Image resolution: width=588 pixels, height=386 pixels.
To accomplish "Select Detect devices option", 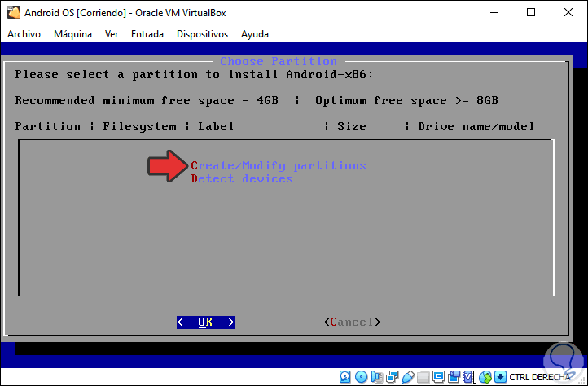I will [x=242, y=178].
